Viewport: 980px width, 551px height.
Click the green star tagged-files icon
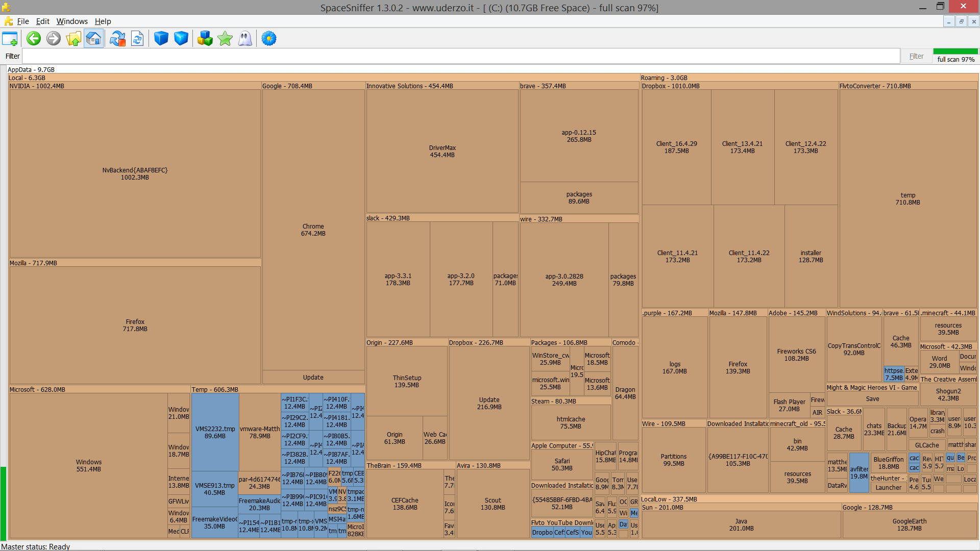pyautogui.click(x=225, y=39)
